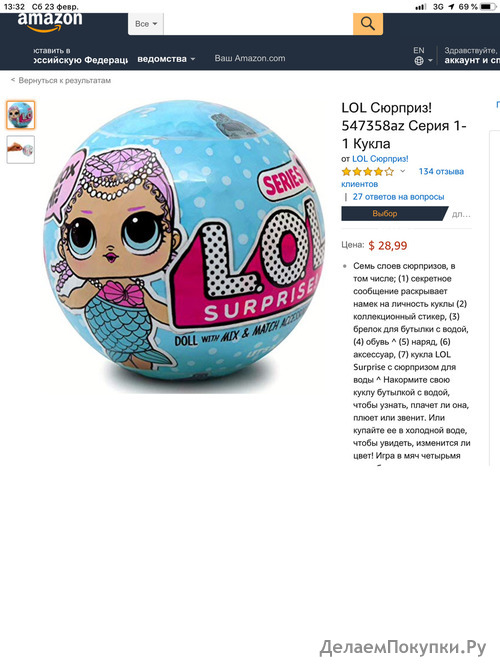Open the ведомства departments dropdown
This screenshot has width=500, height=666.
[166, 59]
